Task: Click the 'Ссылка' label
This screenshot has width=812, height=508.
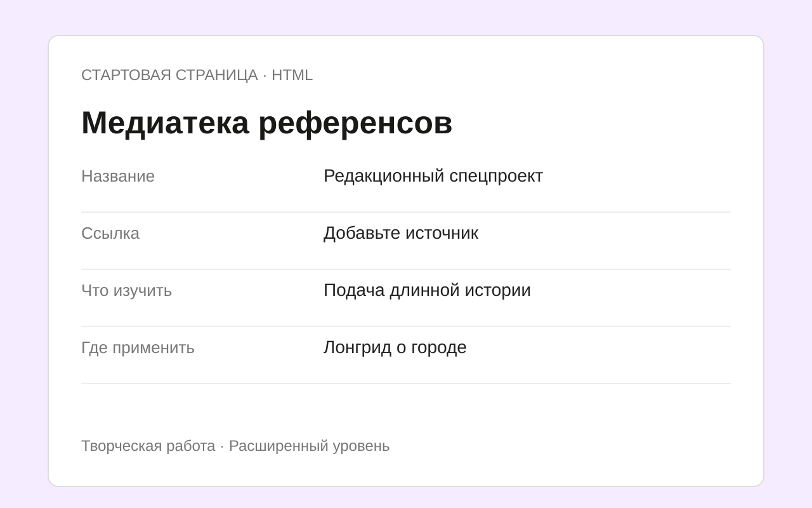Action: coord(110,234)
